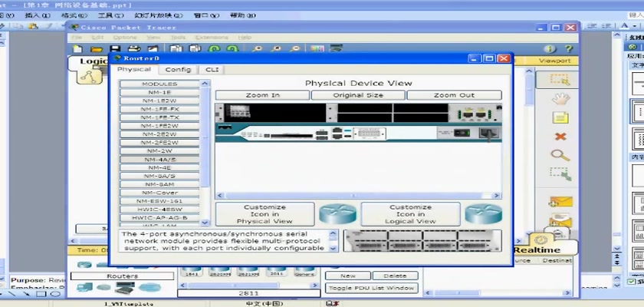The height and width of the screenshot is (307, 644).
Task: Choose the Resize Shape tool
Action: [560, 174]
